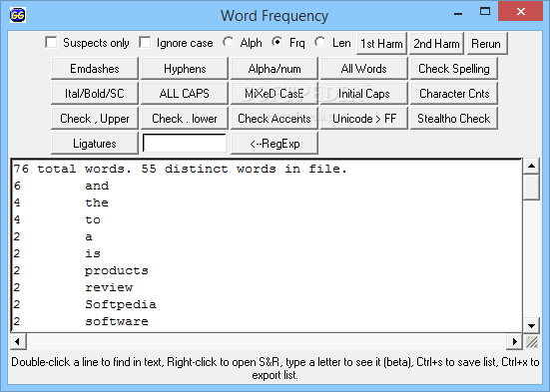
Task: Select the 'the' word row
Action: coord(267,202)
